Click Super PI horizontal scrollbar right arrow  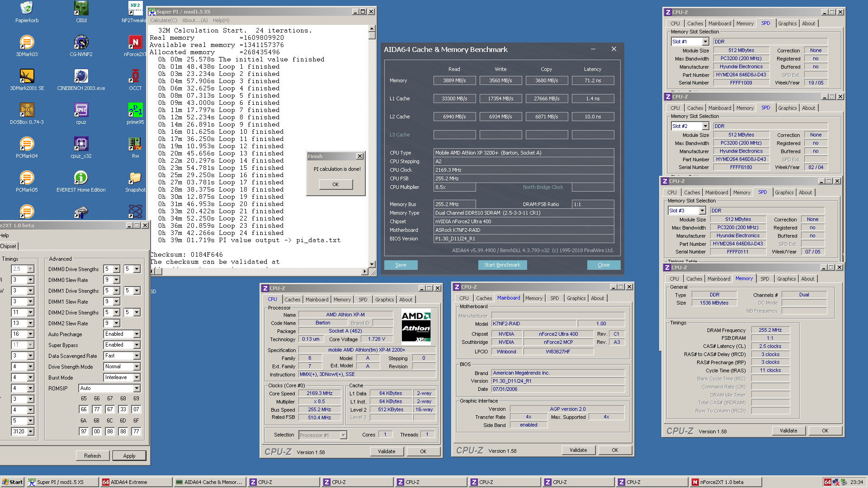365,272
